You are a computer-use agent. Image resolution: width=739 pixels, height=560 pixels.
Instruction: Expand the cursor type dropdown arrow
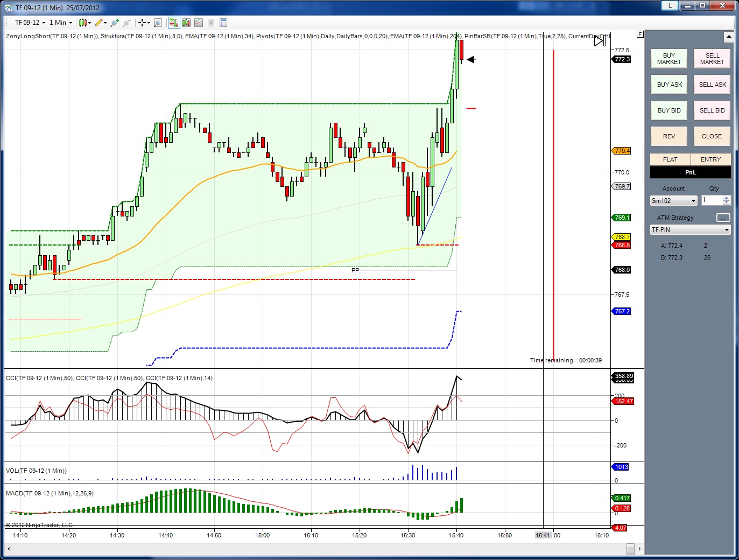click(149, 23)
